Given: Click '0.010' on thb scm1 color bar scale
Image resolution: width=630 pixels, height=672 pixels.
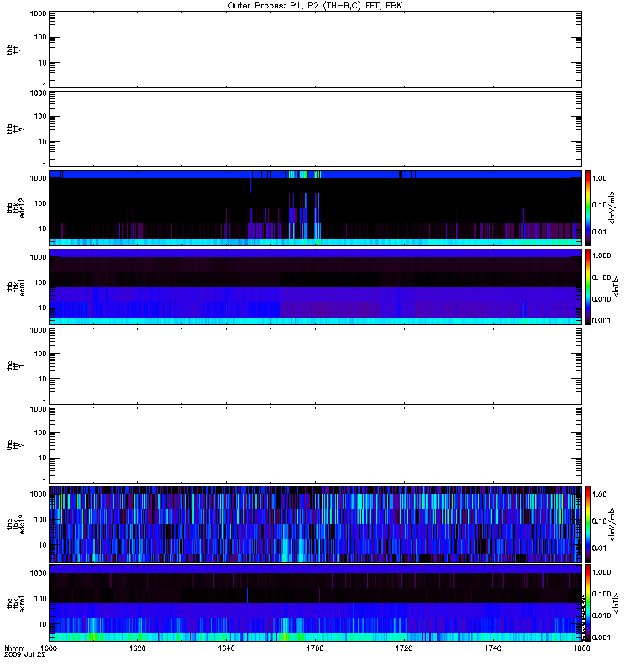Looking at the screenshot, I should pos(601,299).
